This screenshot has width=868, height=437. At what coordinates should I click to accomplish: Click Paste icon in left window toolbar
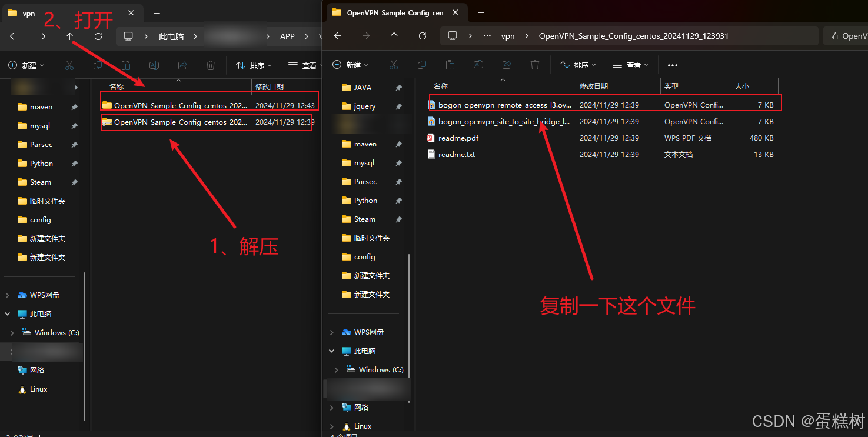tap(126, 65)
